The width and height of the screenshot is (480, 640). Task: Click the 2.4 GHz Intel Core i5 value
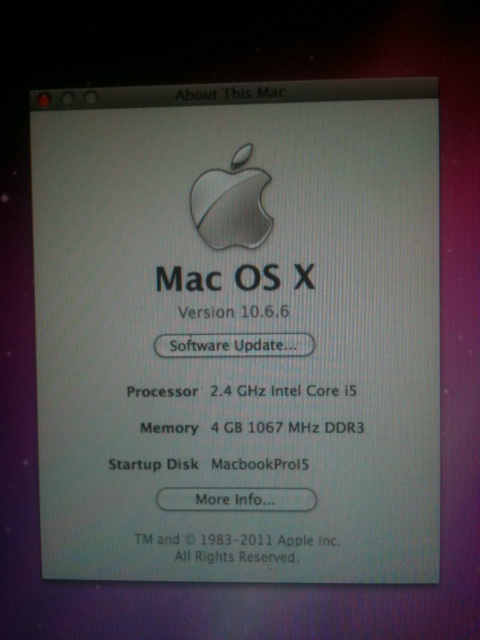click(283, 391)
